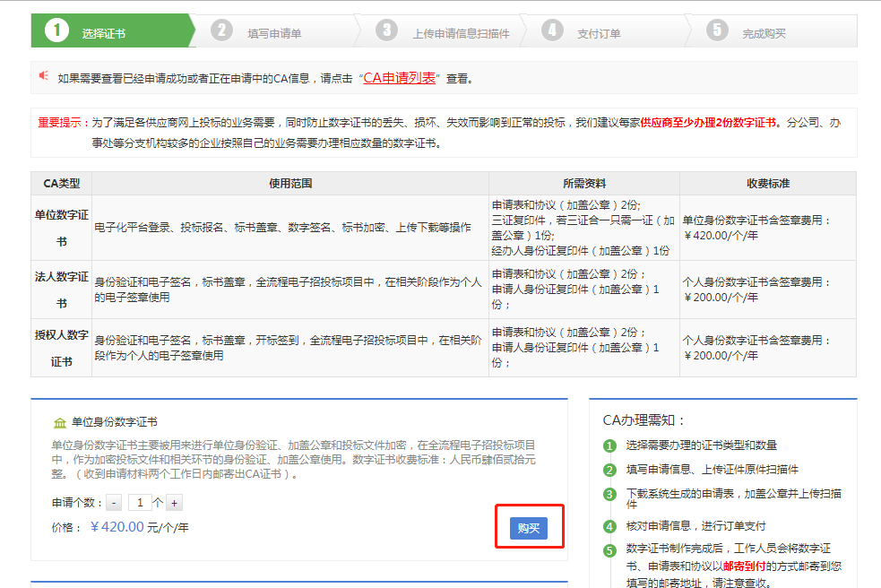Click the 使用范围 table header
This screenshot has width=881, height=588.
[x=289, y=183]
